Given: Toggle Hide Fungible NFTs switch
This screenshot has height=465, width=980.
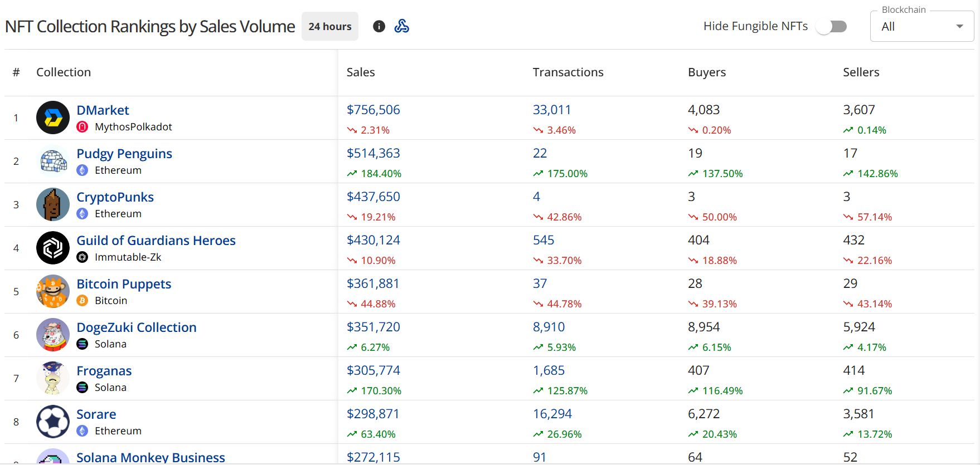Looking at the screenshot, I should click(831, 26).
